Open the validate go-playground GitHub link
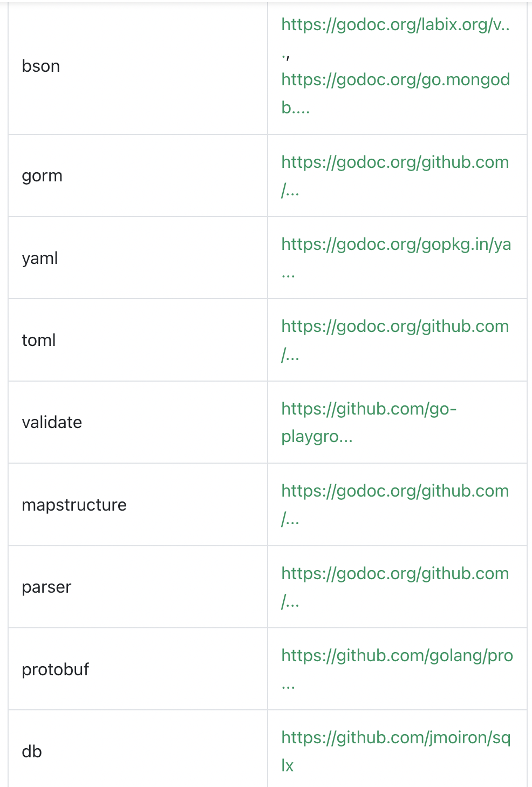The image size is (532, 787). tap(369, 409)
